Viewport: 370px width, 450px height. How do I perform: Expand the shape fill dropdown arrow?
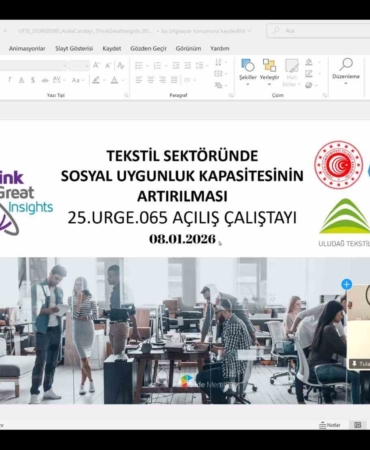[319, 62]
